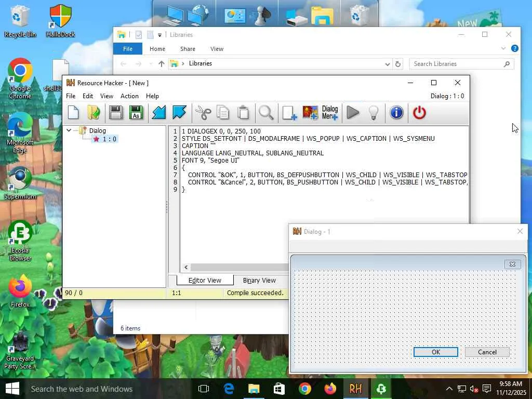Click the Explorer Up arrow button
The height and width of the screenshot is (399, 532).
(x=162, y=64)
